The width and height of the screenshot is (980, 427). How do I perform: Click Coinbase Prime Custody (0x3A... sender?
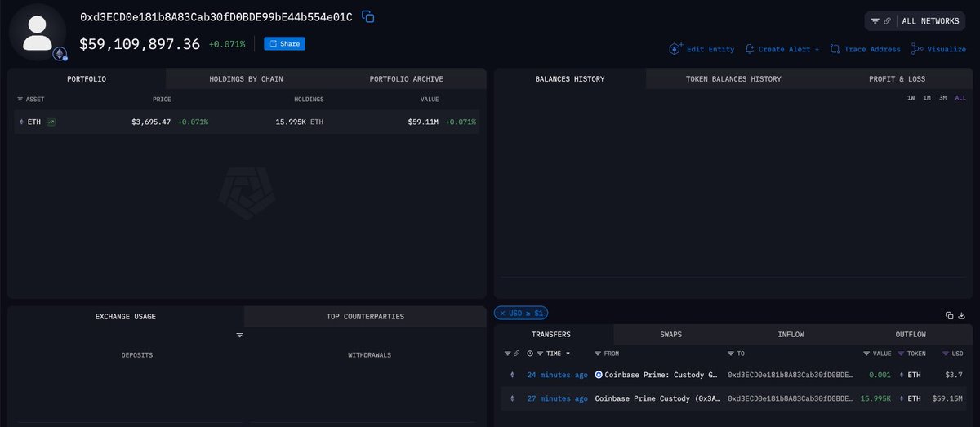click(x=657, y=399)
